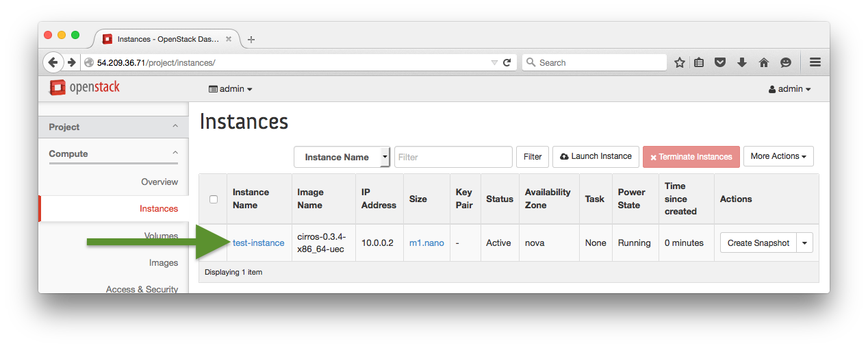
Task: Open the test-instance link
Action: click(x=258, y=243)
